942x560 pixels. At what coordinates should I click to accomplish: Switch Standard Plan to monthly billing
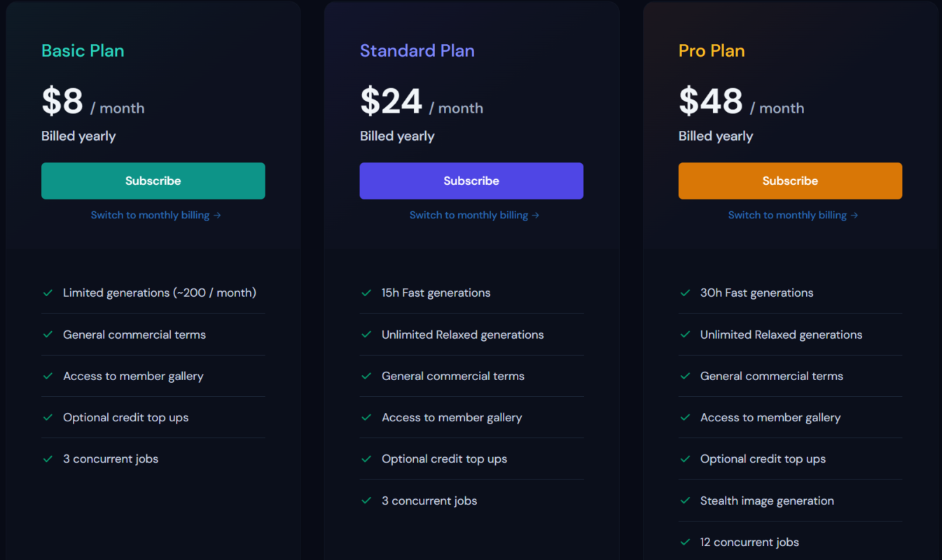[x=474, y=215]
